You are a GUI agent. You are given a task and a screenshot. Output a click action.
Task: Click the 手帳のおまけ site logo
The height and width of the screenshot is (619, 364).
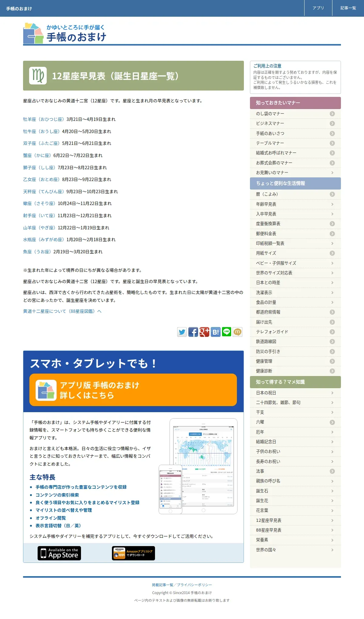(x=65, y=33)
